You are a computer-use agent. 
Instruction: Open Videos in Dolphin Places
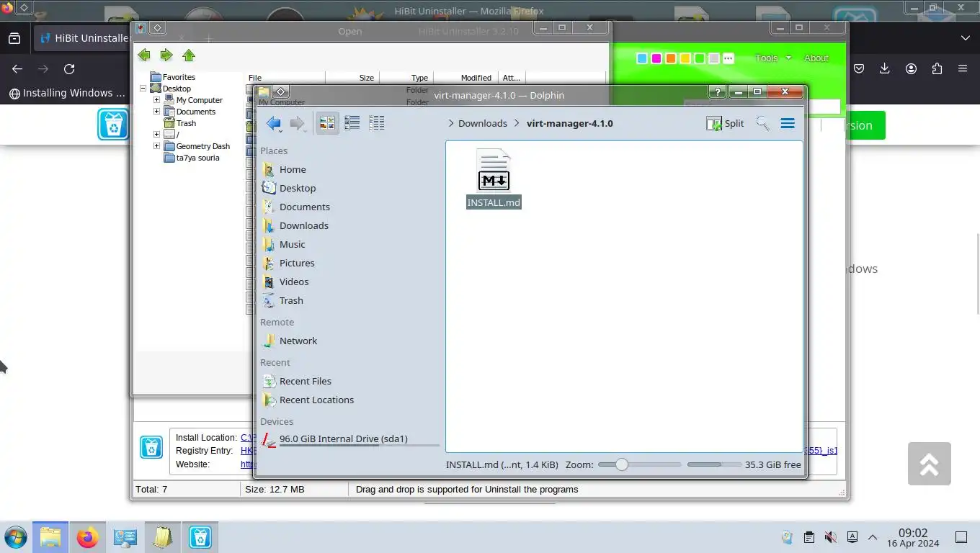tap(294, 282)
